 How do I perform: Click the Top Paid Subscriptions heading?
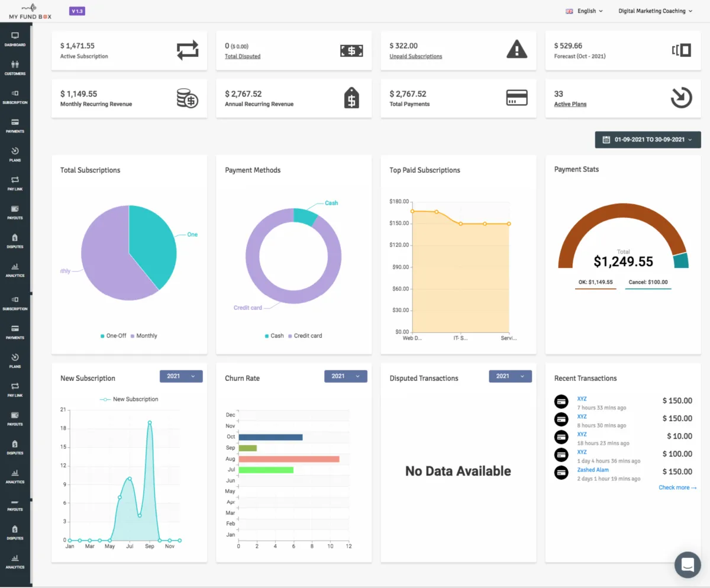tap(425, 170)
